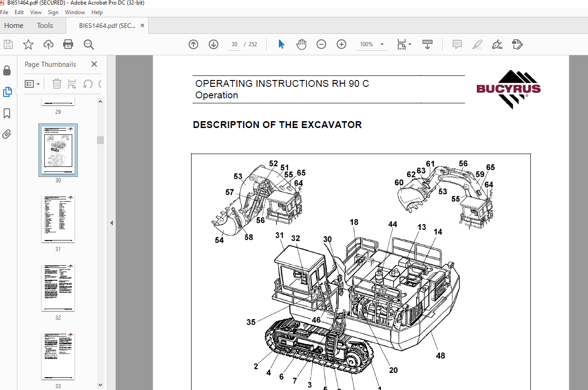Go to the previous page arrow
The width and height of the screenshot is (588, 390).
pyautogui.click(x=193, y=44)
